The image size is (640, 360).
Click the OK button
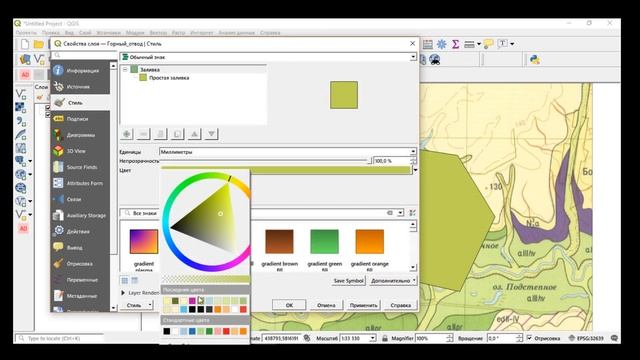[289, 305]
